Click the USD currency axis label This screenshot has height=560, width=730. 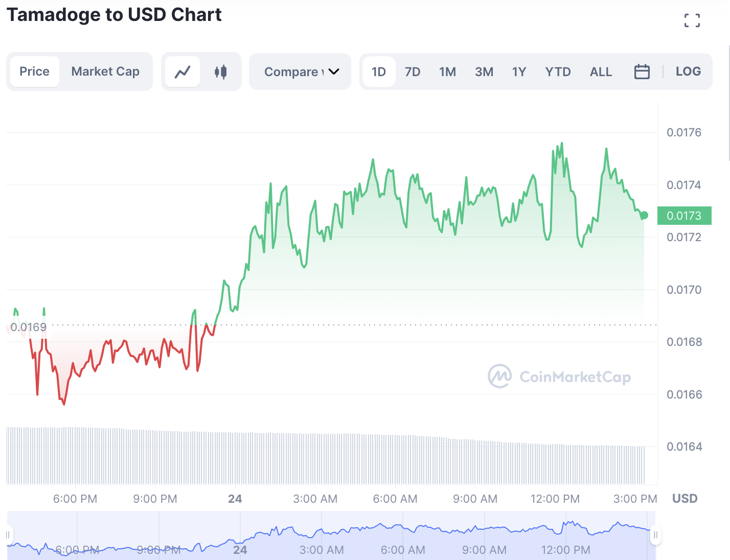[685, 499]
